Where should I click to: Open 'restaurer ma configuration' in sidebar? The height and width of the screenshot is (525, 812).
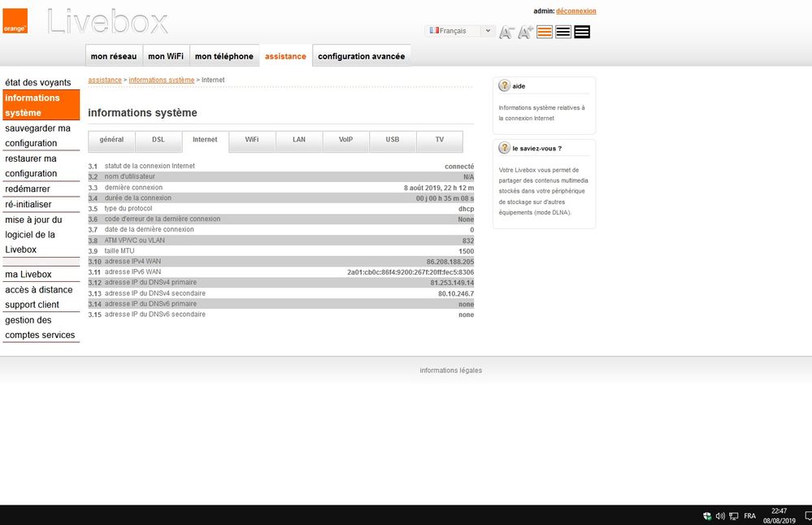coord(41,166)
